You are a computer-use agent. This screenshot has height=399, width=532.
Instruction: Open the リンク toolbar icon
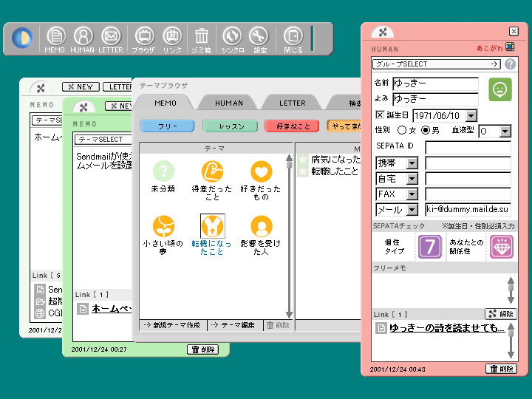(172, 39)
